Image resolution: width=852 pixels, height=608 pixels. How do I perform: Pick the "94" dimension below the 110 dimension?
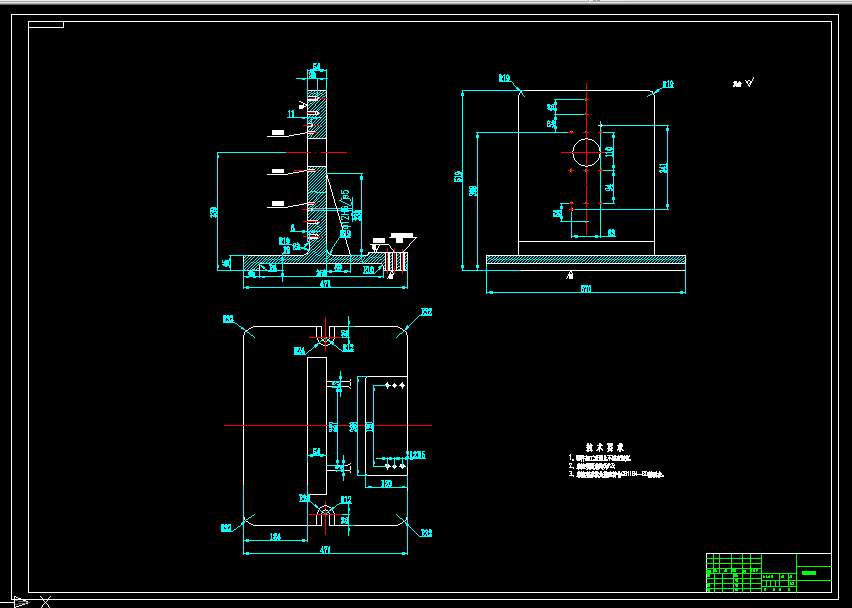[x=610, y=187]
